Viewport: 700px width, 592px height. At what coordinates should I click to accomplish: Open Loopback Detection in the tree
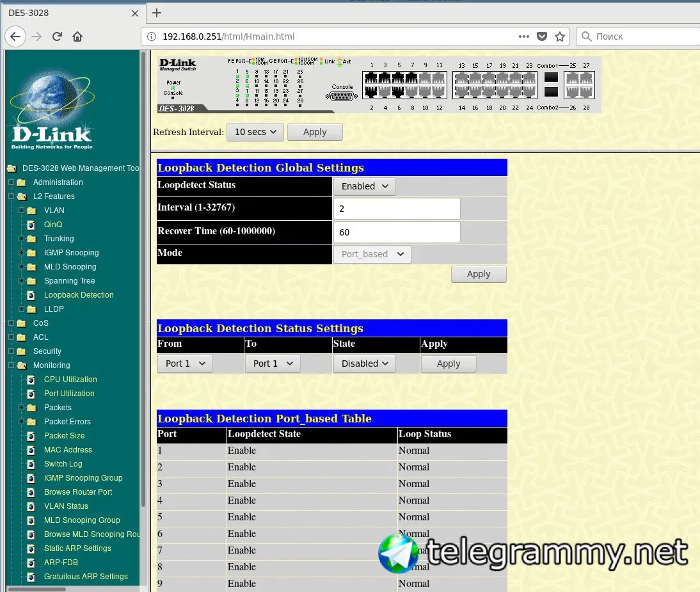[79, 295]
